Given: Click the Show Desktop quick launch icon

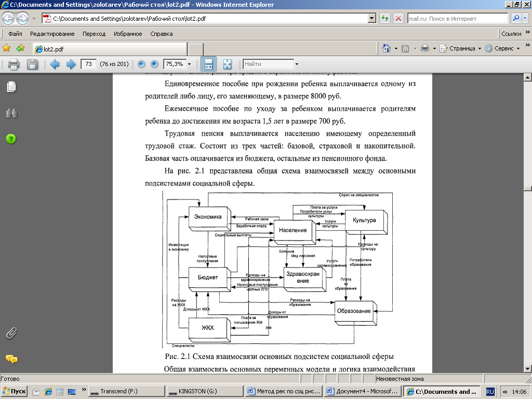Looking at the screenshot, I should [x=72, y=392].
